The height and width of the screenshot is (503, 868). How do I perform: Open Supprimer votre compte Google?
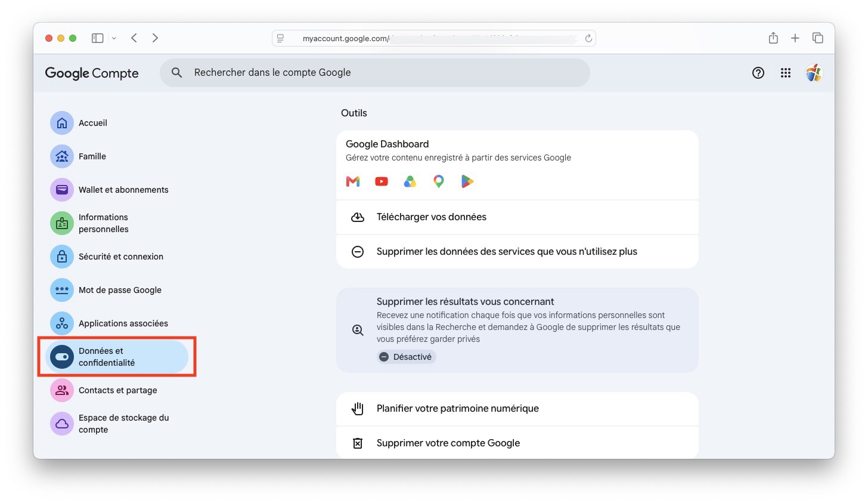[x=517, y=443]
